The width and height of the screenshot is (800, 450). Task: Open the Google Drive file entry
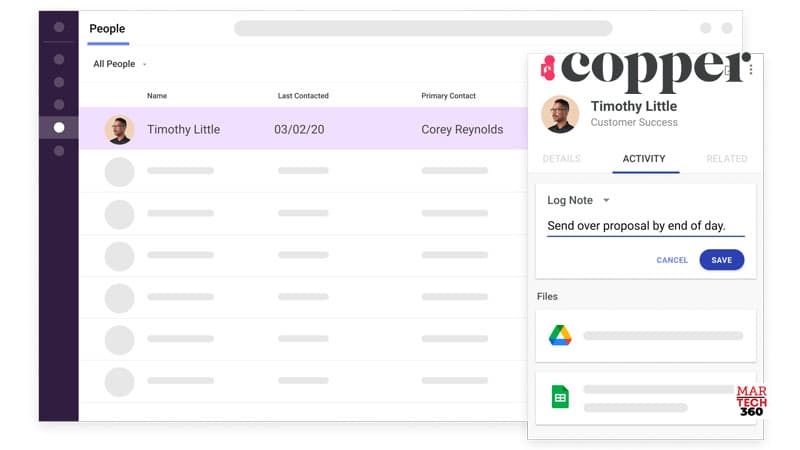[645, 336]
